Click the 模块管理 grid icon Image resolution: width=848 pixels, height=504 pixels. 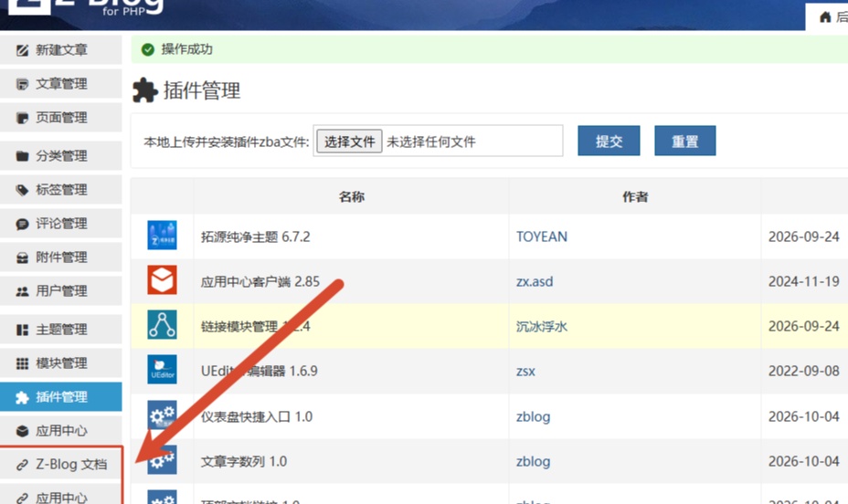click(x=22, y=363)
